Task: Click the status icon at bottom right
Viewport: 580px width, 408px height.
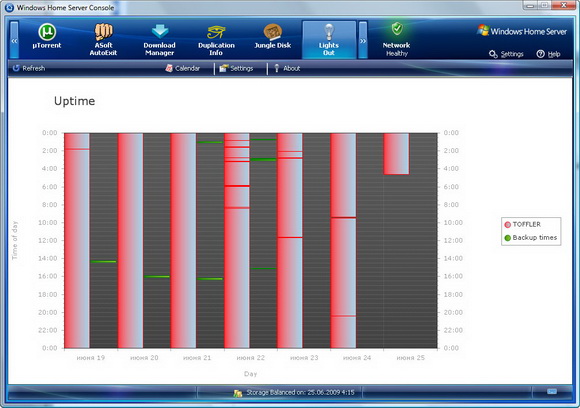Action: point(552,391)
